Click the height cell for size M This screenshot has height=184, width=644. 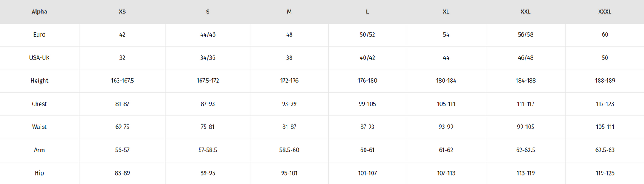289,81
